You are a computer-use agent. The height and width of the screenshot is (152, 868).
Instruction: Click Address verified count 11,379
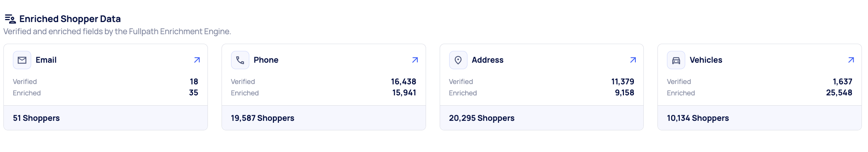[622, 82]
